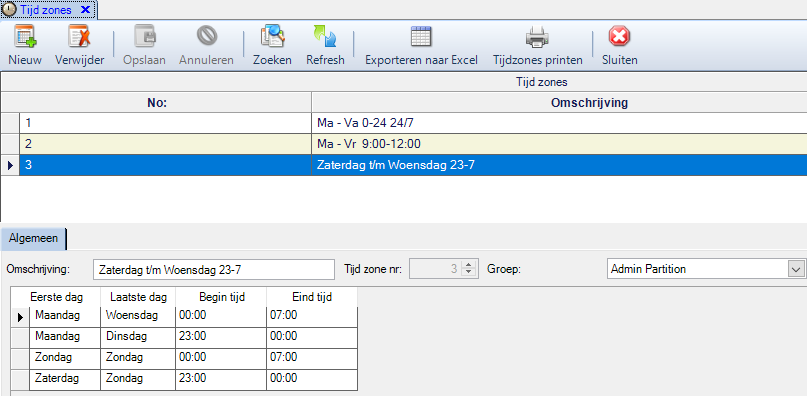Close the Tijd zones tab with X
The width and height of the screenshot is (807, 396).
tap(85, 9)
